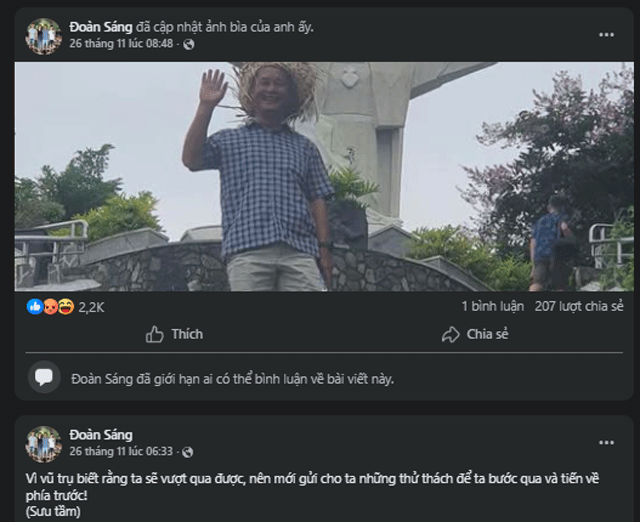
Task: View the '1 bình luận' comment link
Action: 493,307
